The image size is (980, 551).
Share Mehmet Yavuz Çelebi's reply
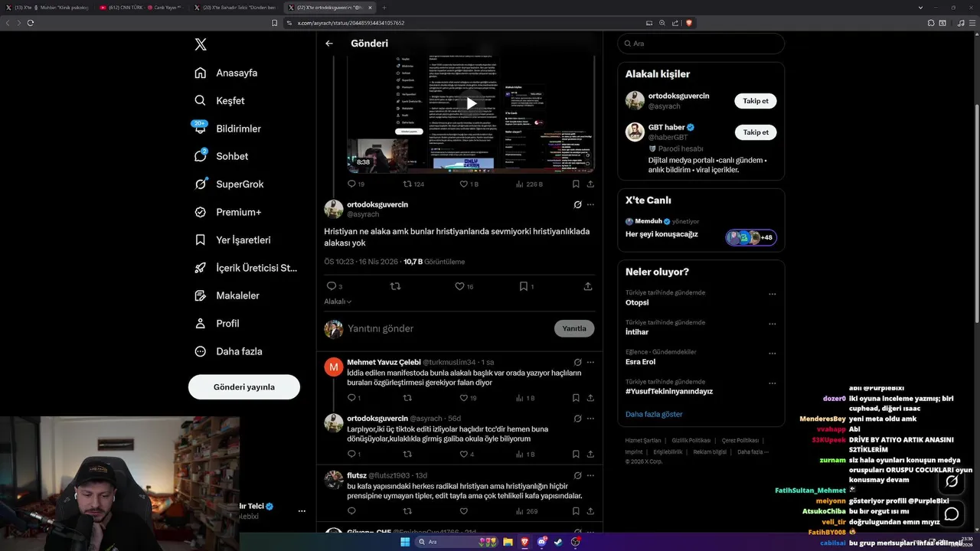[590, 398]
